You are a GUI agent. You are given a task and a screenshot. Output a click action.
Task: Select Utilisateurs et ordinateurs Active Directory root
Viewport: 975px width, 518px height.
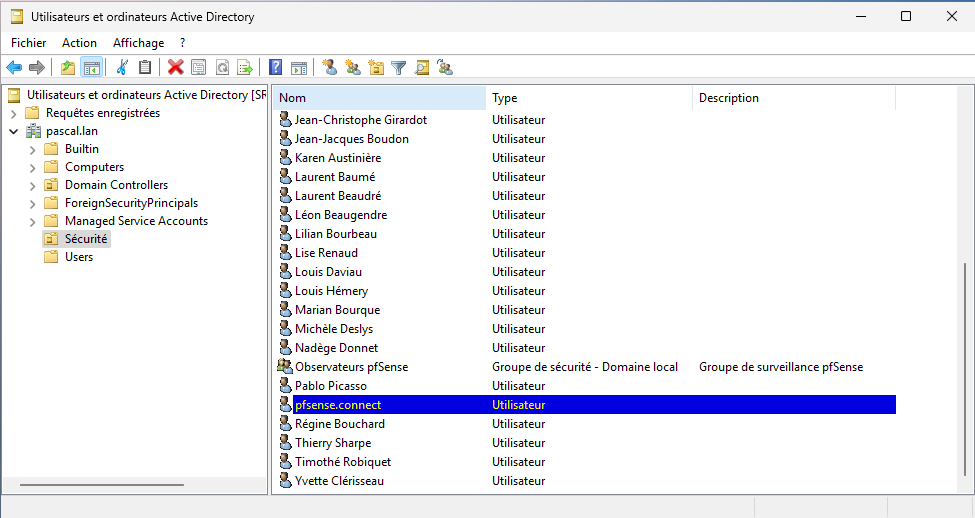(146, 95)
